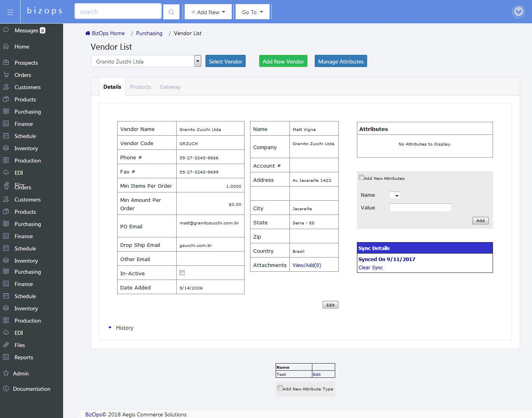The height and width of the screenshot is (418, 532).
Task: Enable Add New Attribute Type checkbox
Action: (280, 388)
